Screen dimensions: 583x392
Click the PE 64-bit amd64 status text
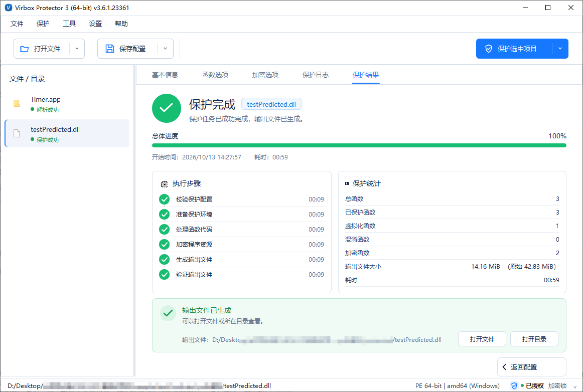tap(458, 385)
